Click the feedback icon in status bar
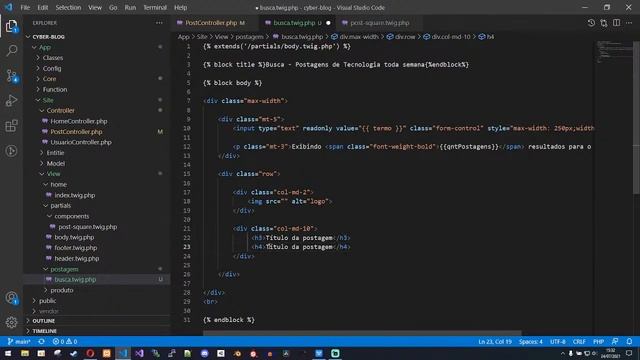 pos(615,341)
